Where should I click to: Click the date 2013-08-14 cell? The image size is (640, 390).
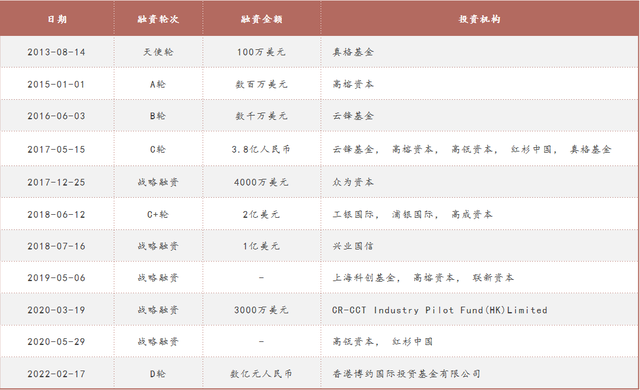pos(56,52)
